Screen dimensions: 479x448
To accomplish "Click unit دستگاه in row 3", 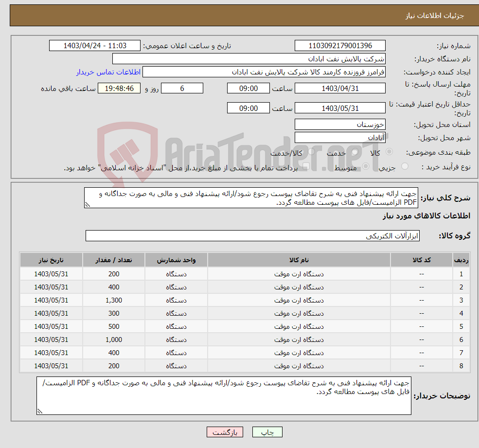I will pyautogui.click(x=176, y=301).
